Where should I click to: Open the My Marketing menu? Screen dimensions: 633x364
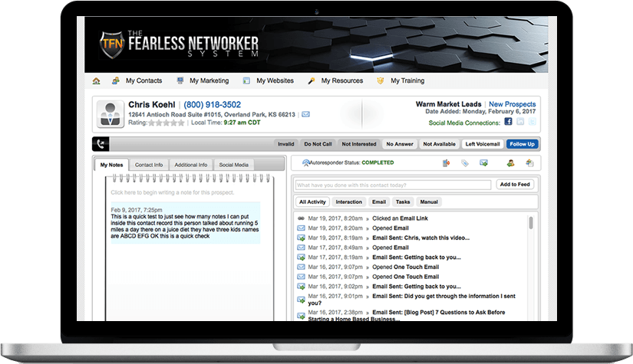209,80
